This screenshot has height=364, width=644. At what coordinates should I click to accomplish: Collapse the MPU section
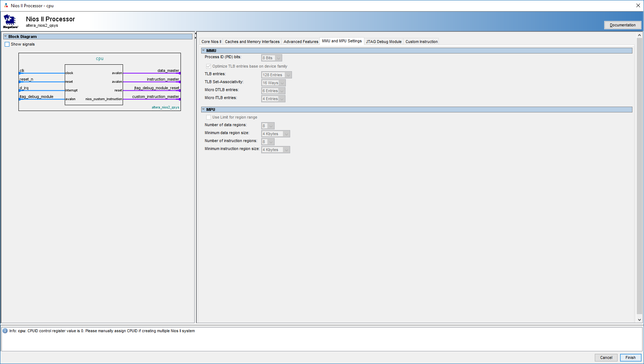204,110
